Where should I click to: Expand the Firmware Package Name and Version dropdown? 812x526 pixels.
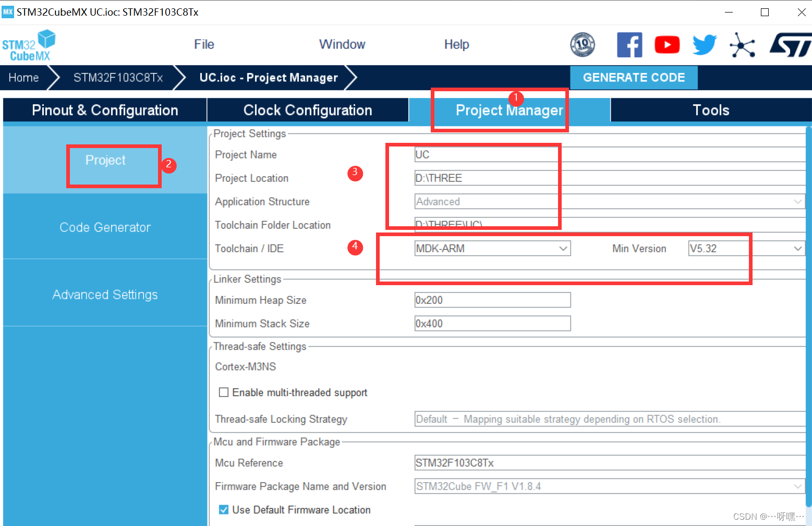pos(610,486)
